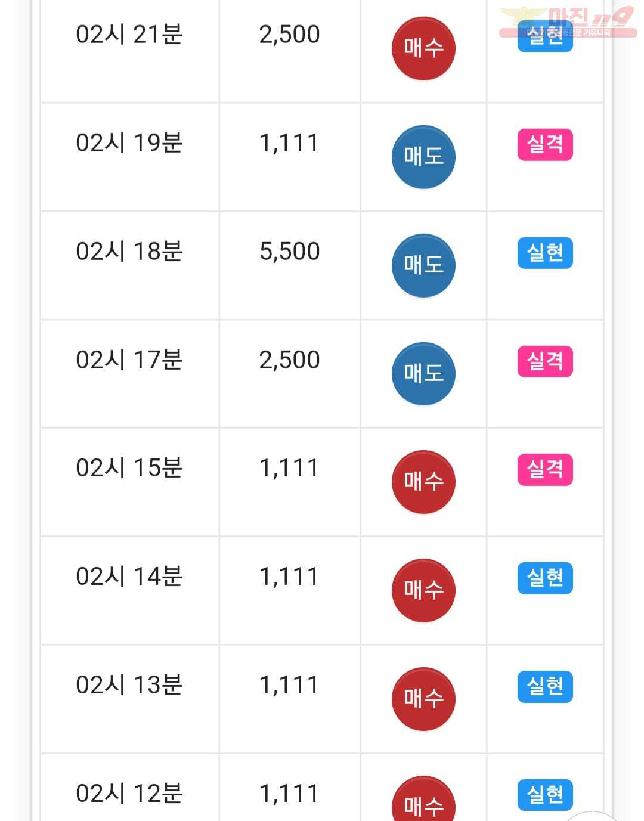The image size is (644, 821).
Task: Click the blue 실현 badge at 02시 18분
Action: [545, 253]
